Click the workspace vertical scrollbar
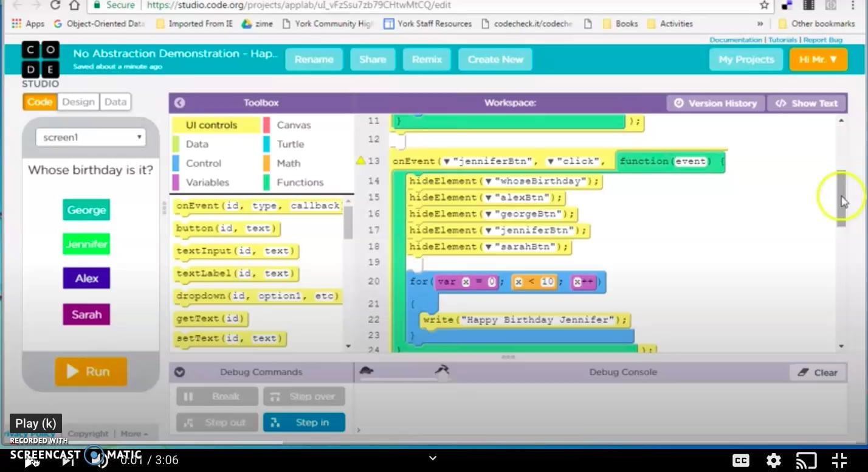Screen dimensions: 868x472 841,198
